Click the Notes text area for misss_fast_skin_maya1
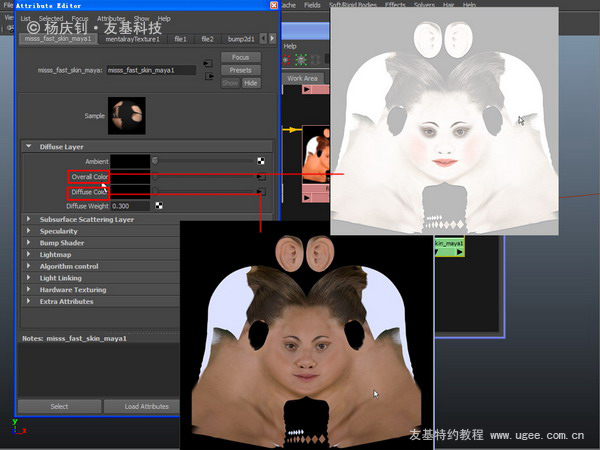The height and width of the screenshot is (450, 600). click(x=99, y=370)
